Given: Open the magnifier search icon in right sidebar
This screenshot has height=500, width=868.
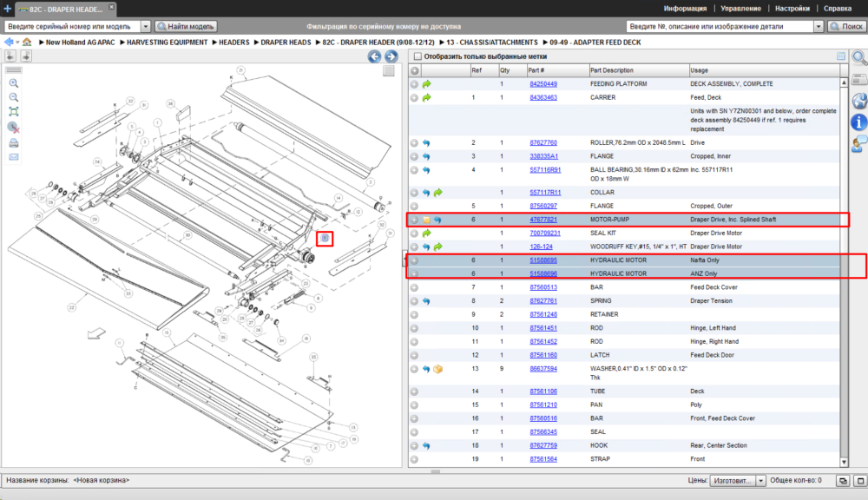Looking at the screenshot, I should click(x=859, y=57).
